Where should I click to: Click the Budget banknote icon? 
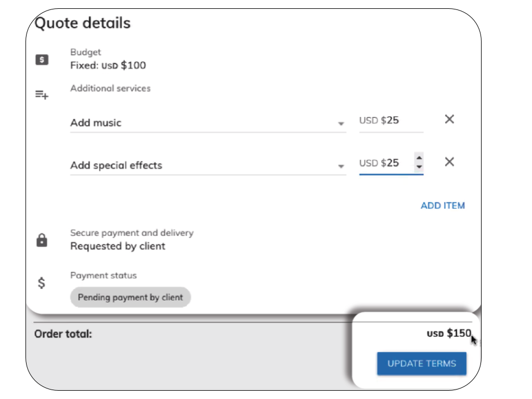coord(42,59)
